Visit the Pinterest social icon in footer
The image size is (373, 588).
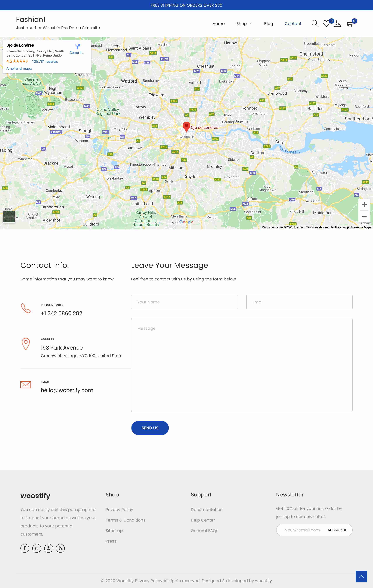coord(49,548)
